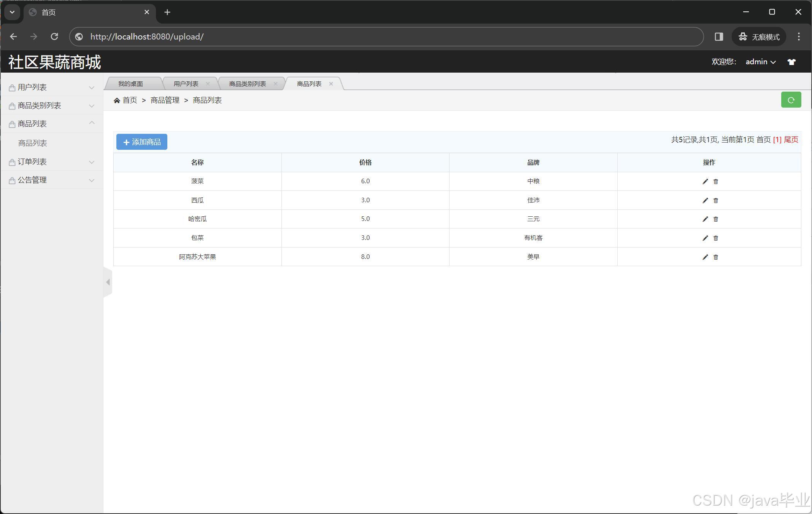This screenshot has width=812, height=514.
Task: Switch to the 商品类别列表 tab
Action: (x=248, y=84)
